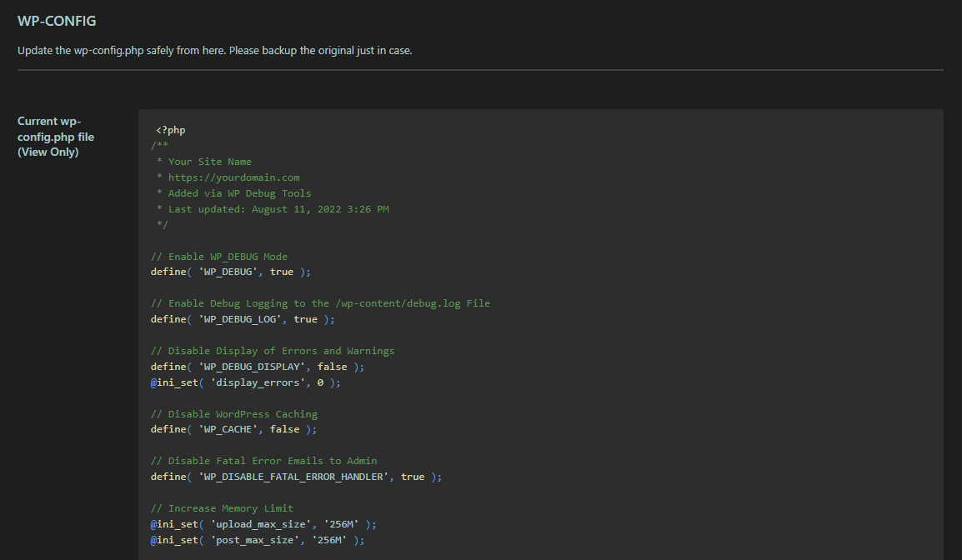The height and width of the screenshot is (560, 962).
Task: Click the post_max_size ini_set line
Action: coord(258,540)
